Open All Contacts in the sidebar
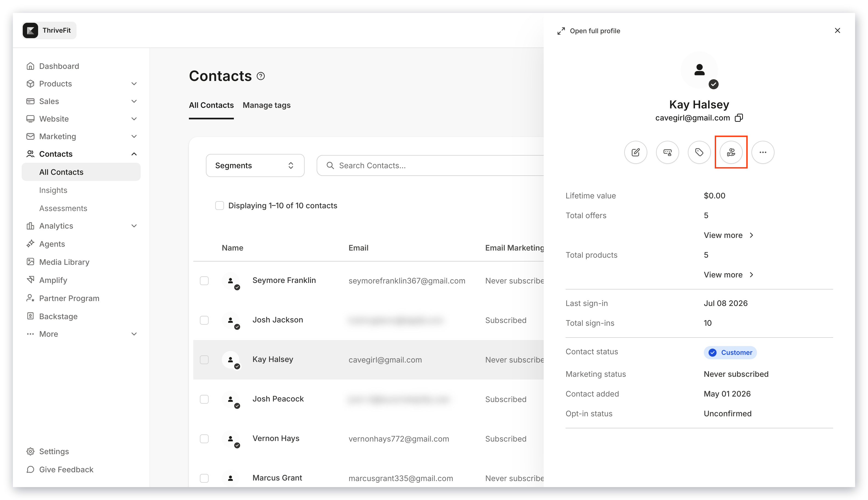 [x=81, y=172]
